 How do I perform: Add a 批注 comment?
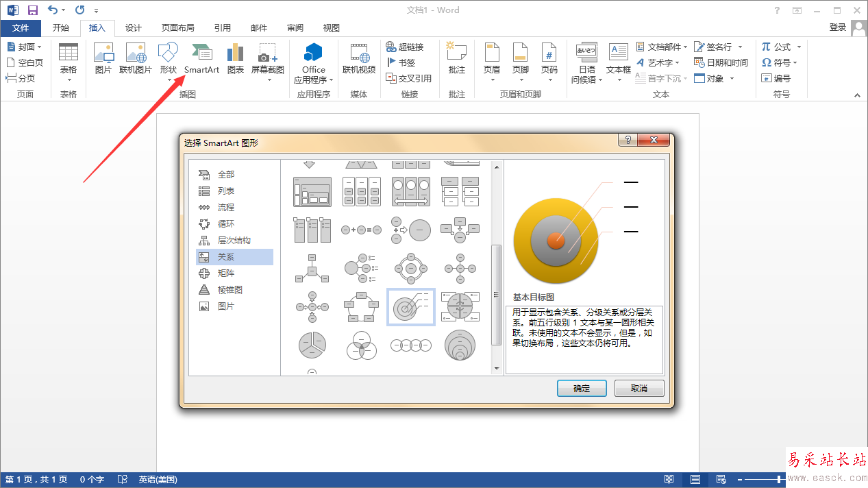click(456, 59)
